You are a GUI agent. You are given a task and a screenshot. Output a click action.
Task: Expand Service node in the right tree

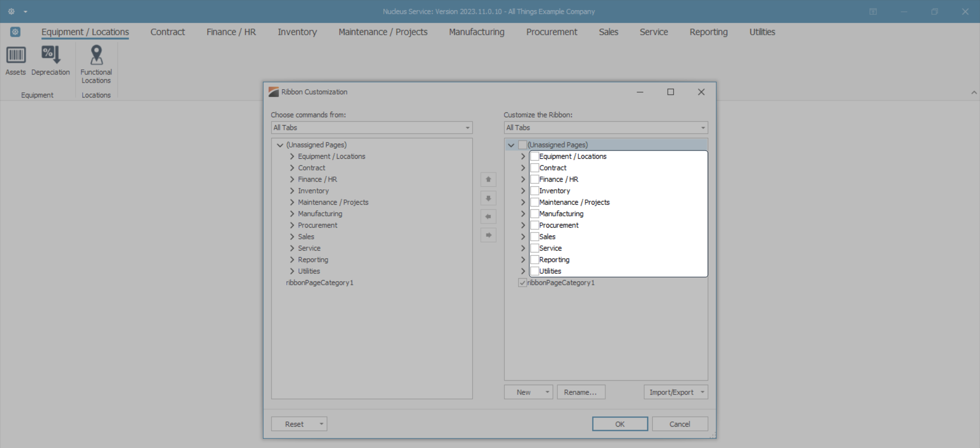(x=523, y=248)
